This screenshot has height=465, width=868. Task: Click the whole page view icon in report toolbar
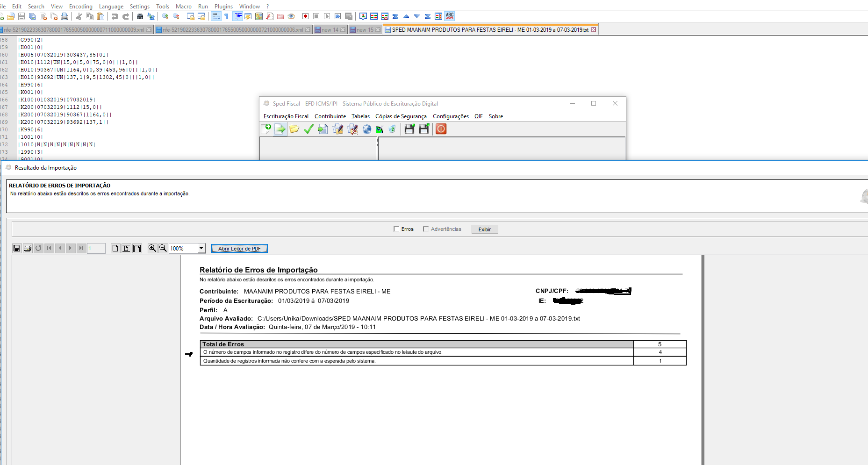(115, 248)
